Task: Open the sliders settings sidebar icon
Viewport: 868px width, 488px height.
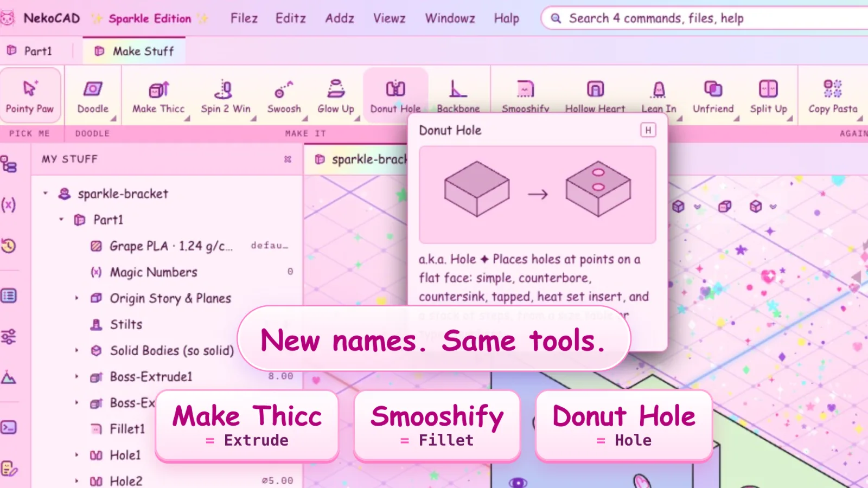Action: click(9, 337)
